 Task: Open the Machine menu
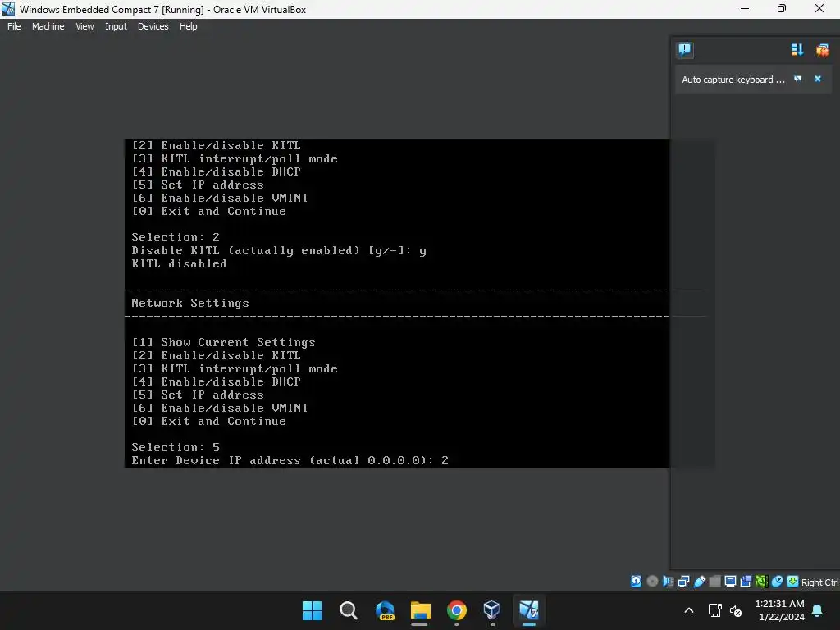(x=48, y=26)
